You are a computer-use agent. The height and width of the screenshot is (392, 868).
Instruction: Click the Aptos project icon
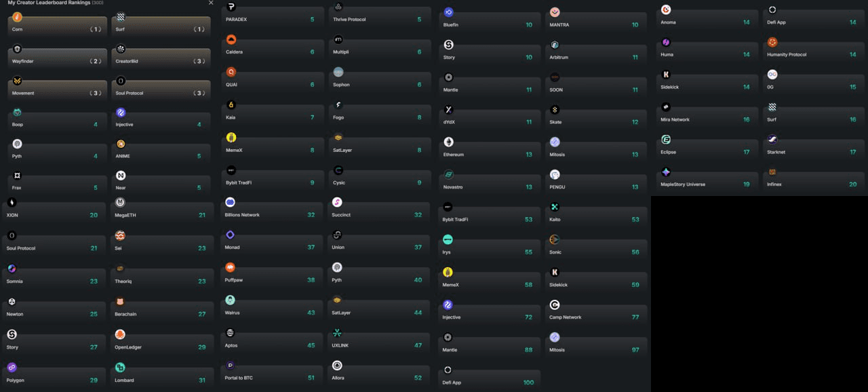[230, 332]
